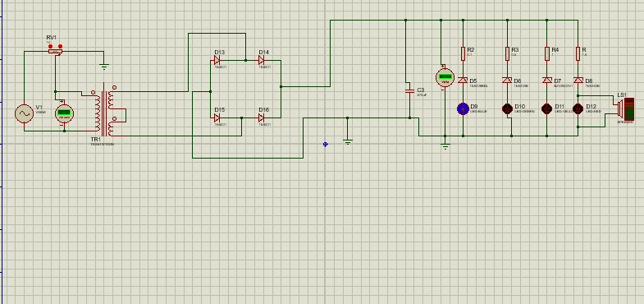Select the AC voltmeter beside V1
This screenshot has height=304, width=644.
pos(64,113)
